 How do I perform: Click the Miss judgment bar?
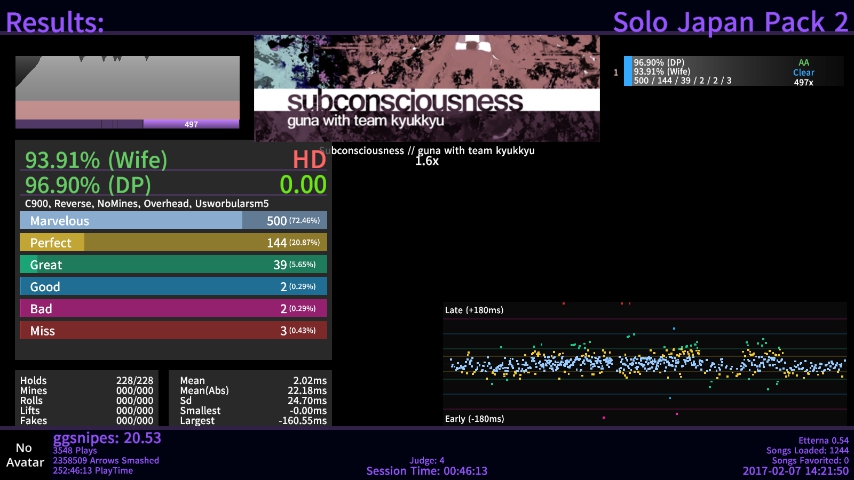point(173,331)
